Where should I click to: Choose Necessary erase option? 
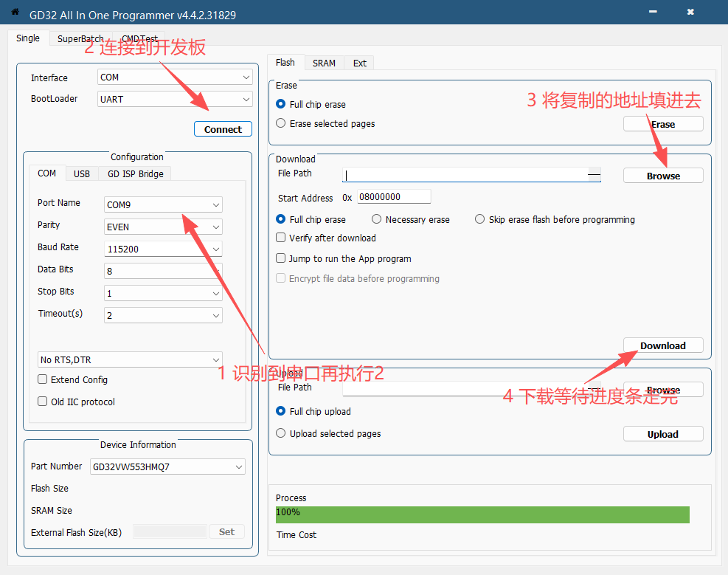(x=377, y=219)
